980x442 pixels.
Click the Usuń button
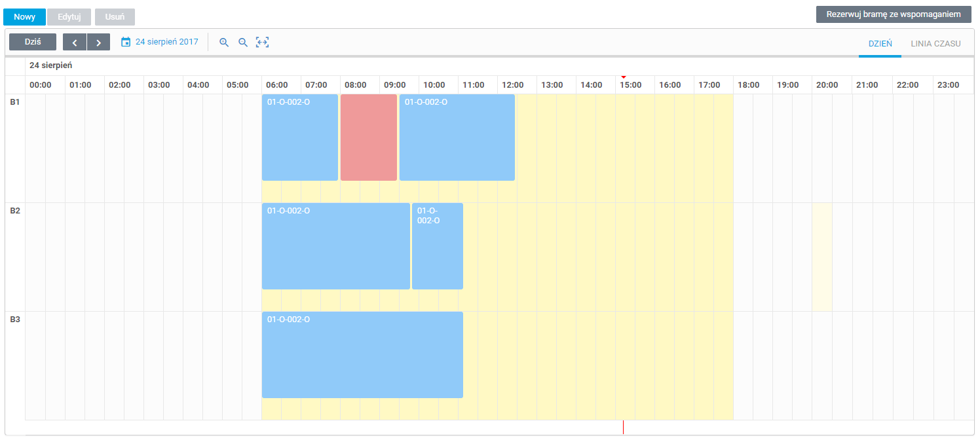[115, 17]
